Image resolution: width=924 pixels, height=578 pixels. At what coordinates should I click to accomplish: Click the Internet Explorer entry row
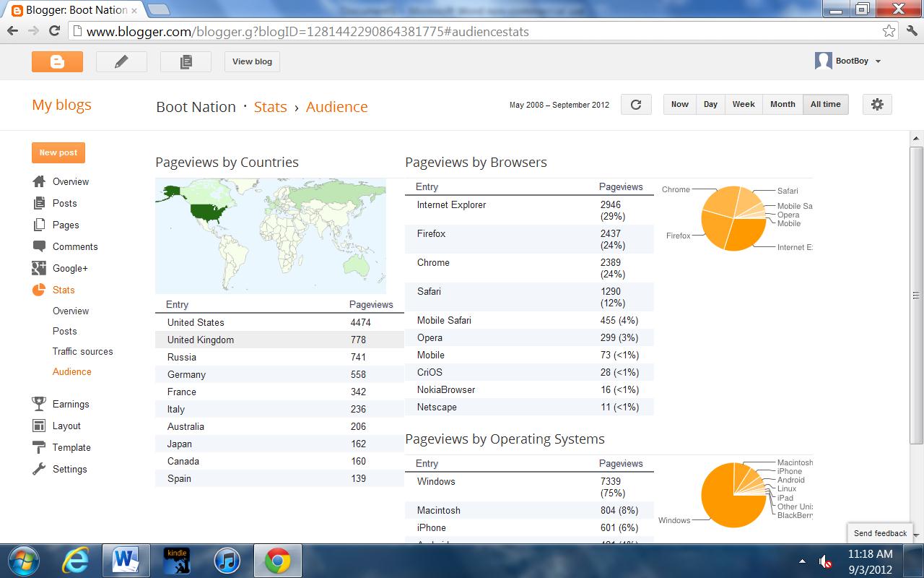529,210
